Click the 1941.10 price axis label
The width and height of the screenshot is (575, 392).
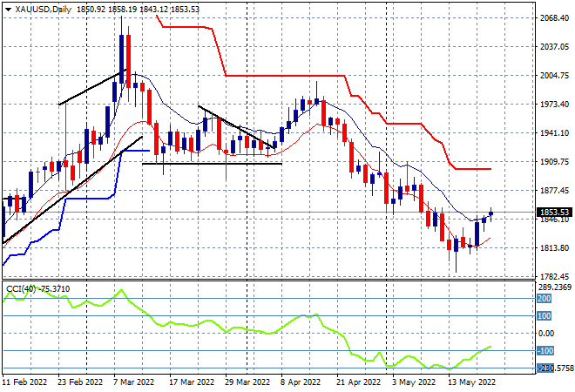[x=554, y=133]
